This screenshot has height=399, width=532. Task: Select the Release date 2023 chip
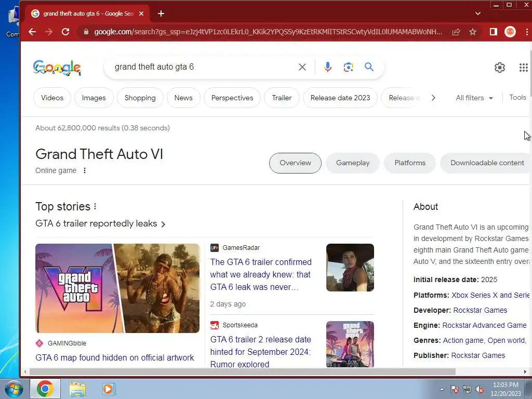(340, 98)
